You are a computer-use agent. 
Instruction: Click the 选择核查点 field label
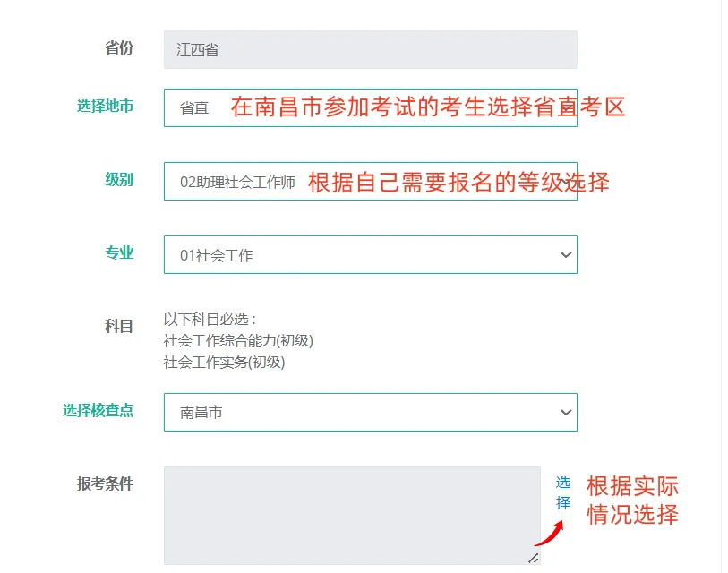point(98,410)
